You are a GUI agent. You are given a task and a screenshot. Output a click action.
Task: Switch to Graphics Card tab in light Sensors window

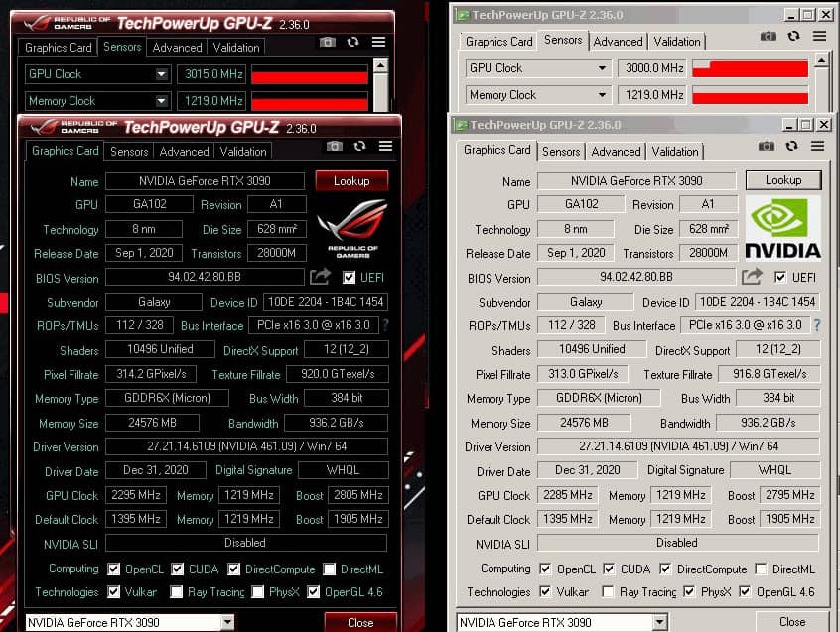[x=498, y=42]
